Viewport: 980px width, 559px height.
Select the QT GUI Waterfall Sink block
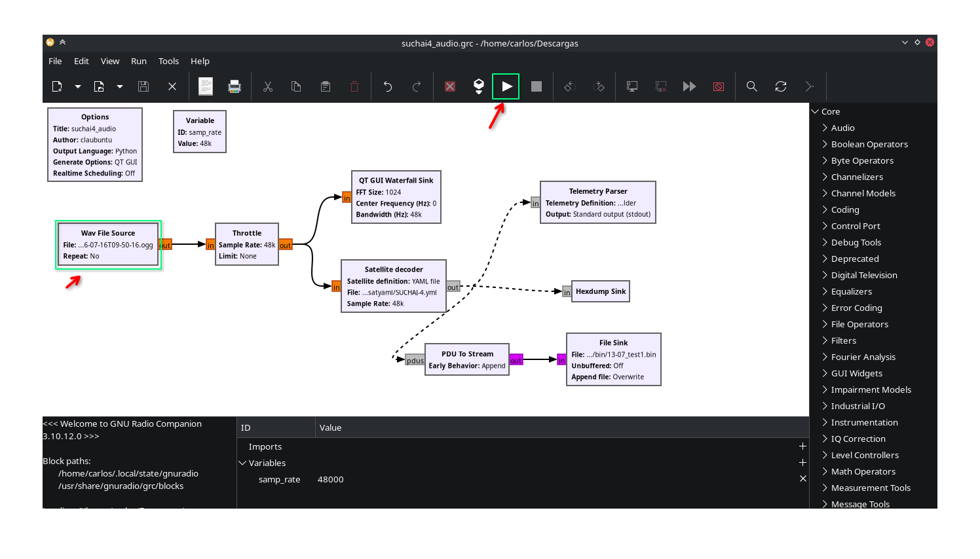396,197
